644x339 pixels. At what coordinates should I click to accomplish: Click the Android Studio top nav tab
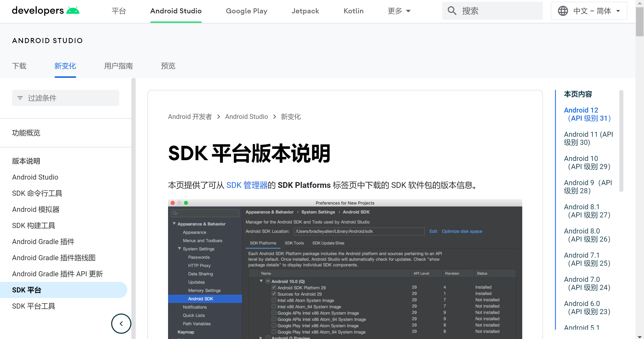pos(176,11)
